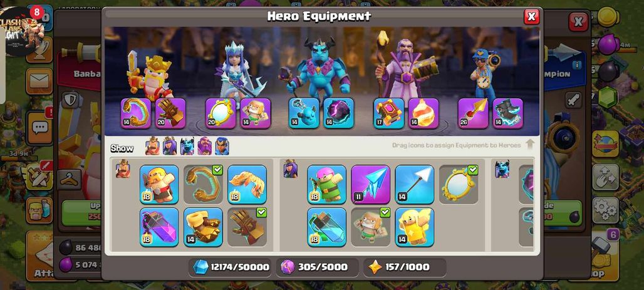Pick the Rage Vial equipment

pyautogui.click(x=159, y=227)
